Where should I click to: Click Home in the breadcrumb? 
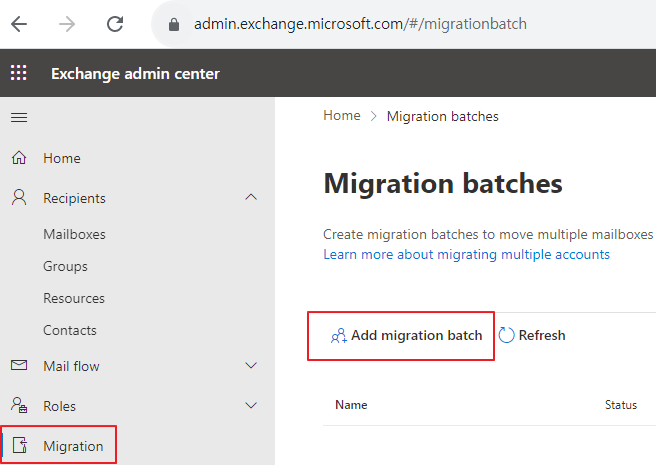(342, 116)
